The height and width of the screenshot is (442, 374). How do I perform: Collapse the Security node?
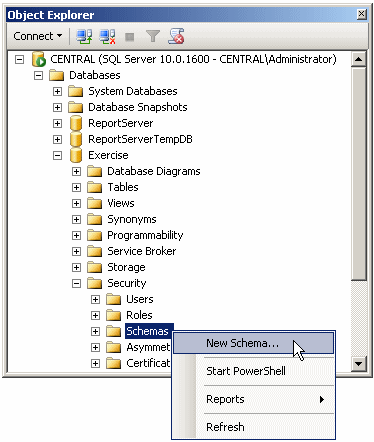[x=77, y=284]
